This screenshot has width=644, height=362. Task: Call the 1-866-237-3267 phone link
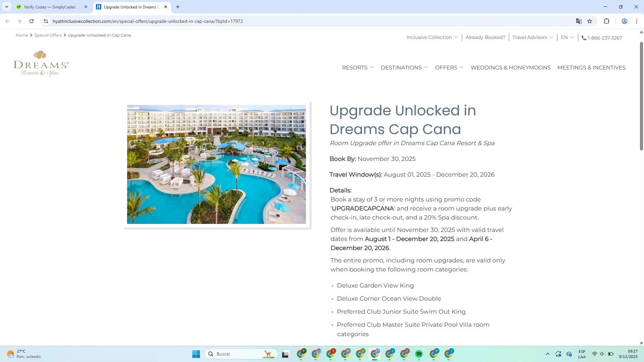click(x=605, y=38)
